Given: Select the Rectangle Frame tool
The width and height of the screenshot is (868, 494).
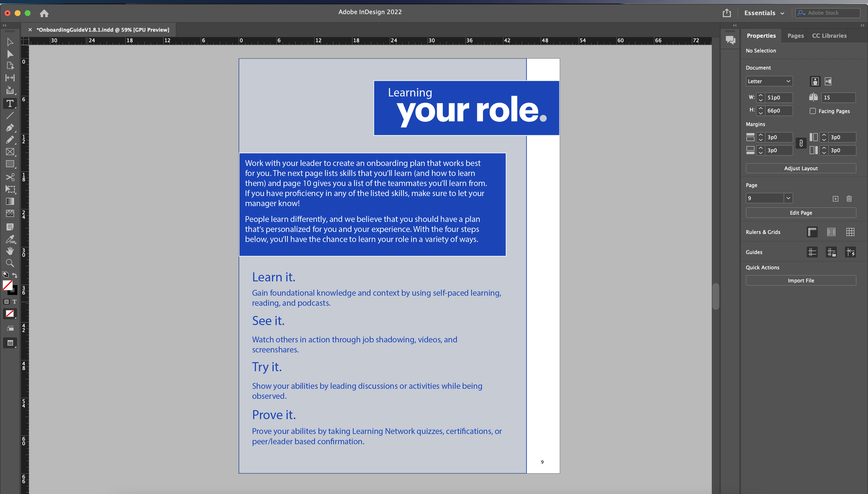Looking at the screenshot, I should coord(10,152).
